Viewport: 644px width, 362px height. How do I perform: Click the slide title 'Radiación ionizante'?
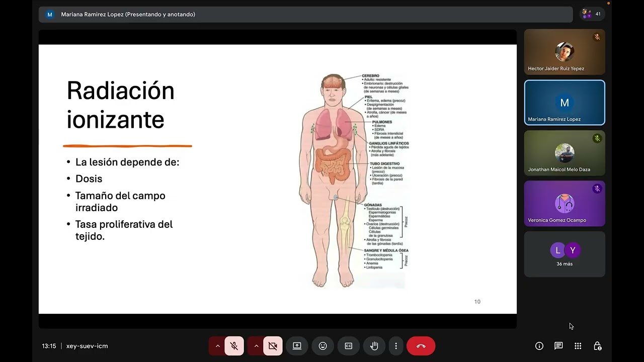[x=121, y=105]
